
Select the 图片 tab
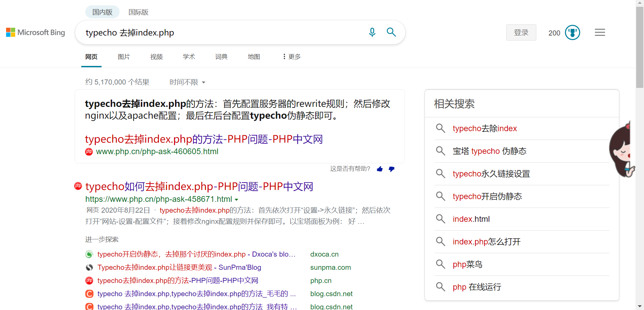pyautogui.click(x=124, y=57)
